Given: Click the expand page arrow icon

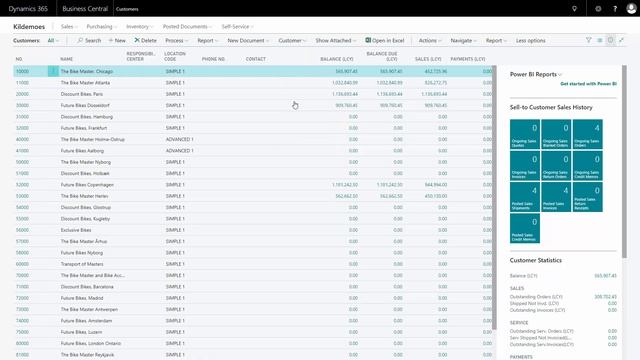Looking at the screenshot, I should pos(621,40).
